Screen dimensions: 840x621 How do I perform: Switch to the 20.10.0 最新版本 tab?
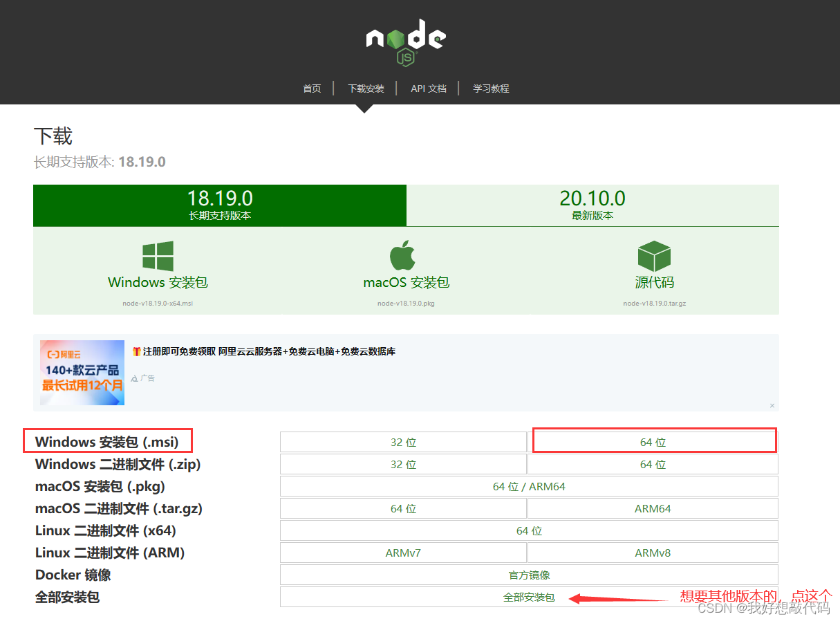click(x=592, y=205)
